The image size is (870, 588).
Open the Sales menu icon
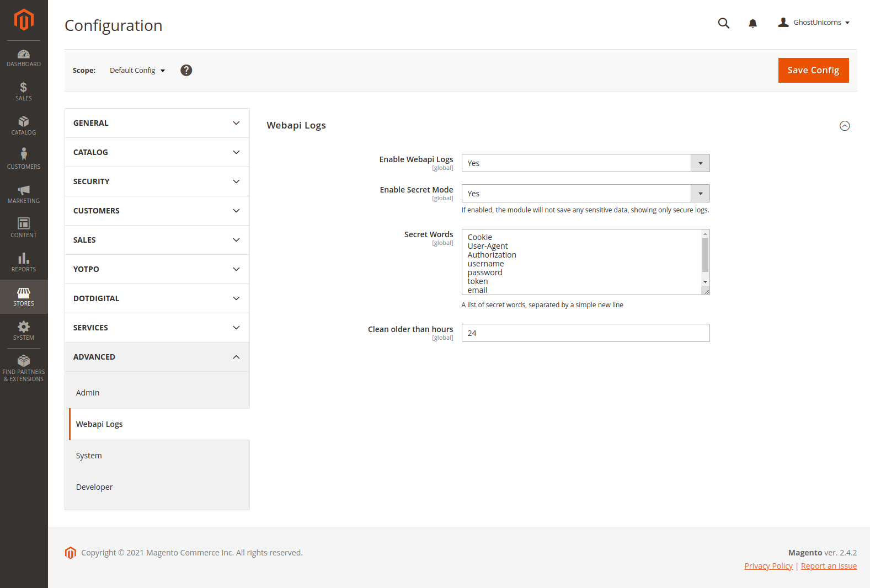click(x=24, y=92)
